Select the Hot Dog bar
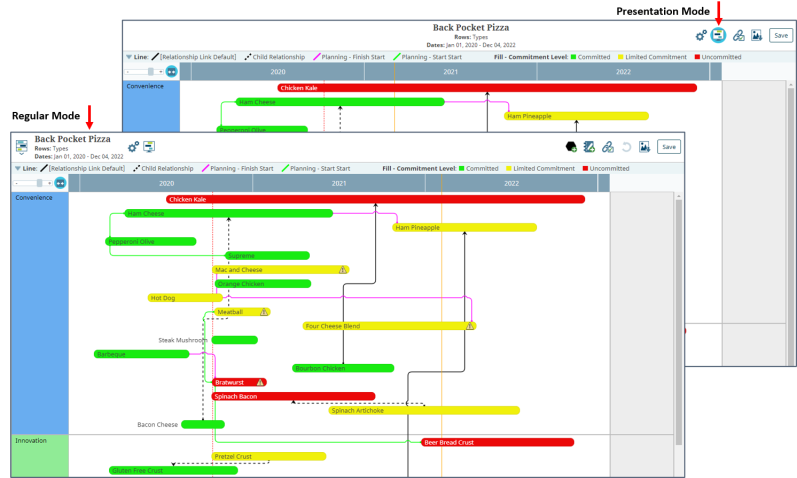 (185, 298)
